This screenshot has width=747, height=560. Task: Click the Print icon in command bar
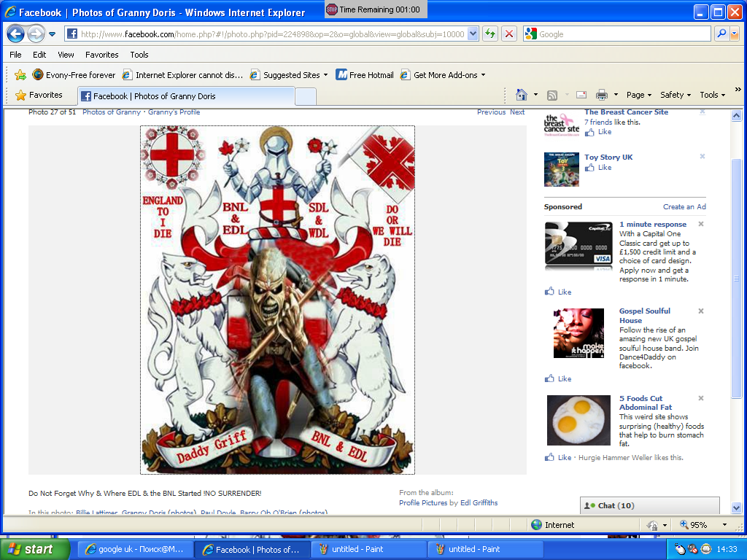coord(602,95)
